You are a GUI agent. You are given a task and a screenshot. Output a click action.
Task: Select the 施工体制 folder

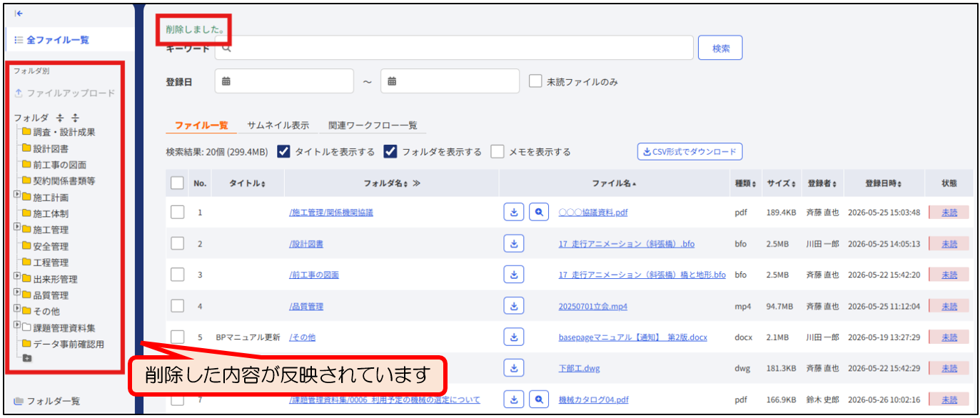point(45,213)
